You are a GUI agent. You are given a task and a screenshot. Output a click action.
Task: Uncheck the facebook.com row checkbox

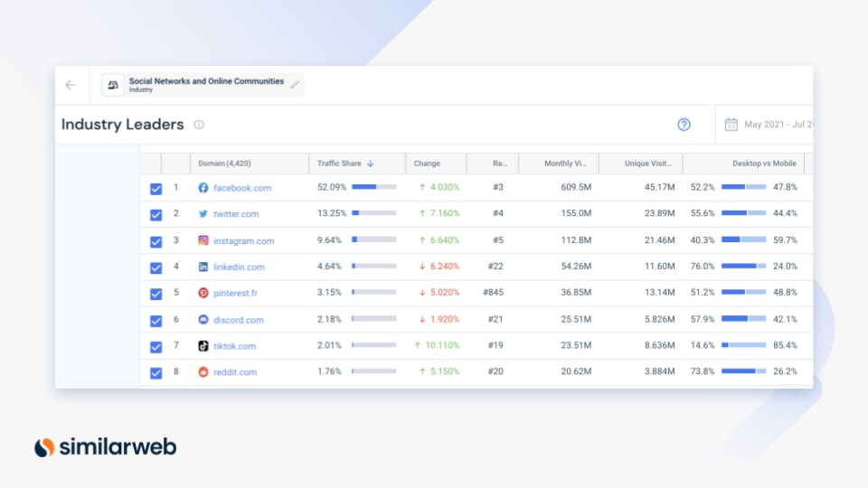pyautogui.click(x=156, y=189)
